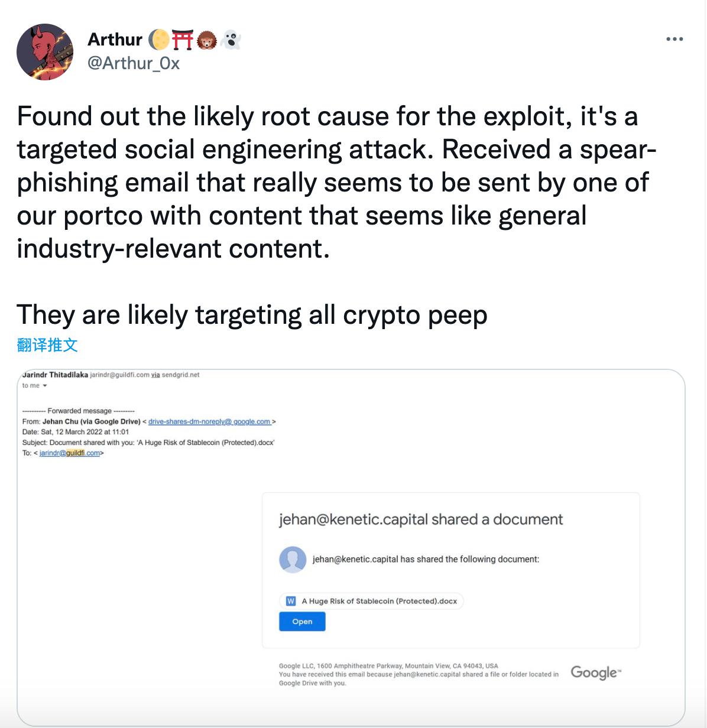Viewport: 707px width, 728px height.
Task: Open Arthur's profile avatar picture
Action: [x=45, y=52]
